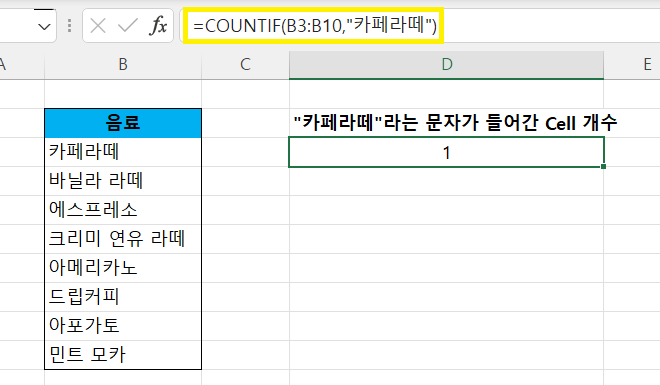
Task: Select column B header
Action: (123, 65)
